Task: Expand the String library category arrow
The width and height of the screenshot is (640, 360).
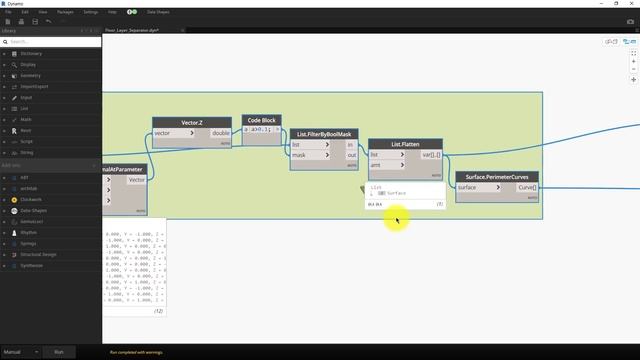Action: [x=4, y=153]
